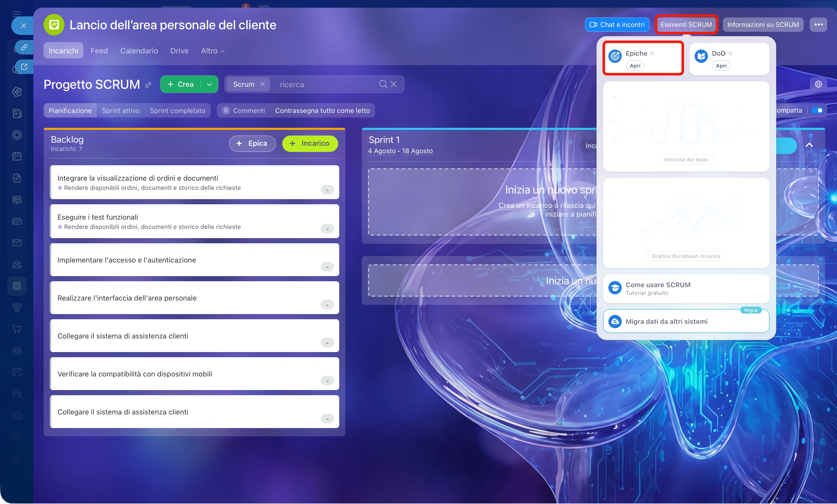Open the CRM funnel icon in the sidebar
Screen dimensions: 837x504
pos(17,308)
